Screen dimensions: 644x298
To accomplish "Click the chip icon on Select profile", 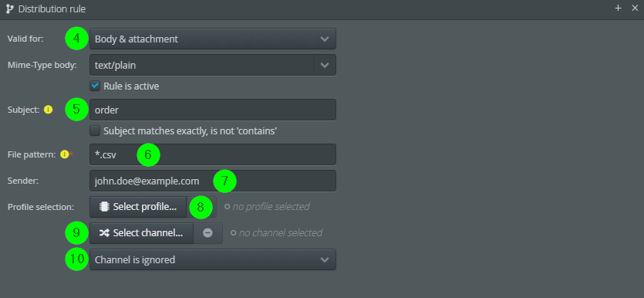I will coord(104,207).
